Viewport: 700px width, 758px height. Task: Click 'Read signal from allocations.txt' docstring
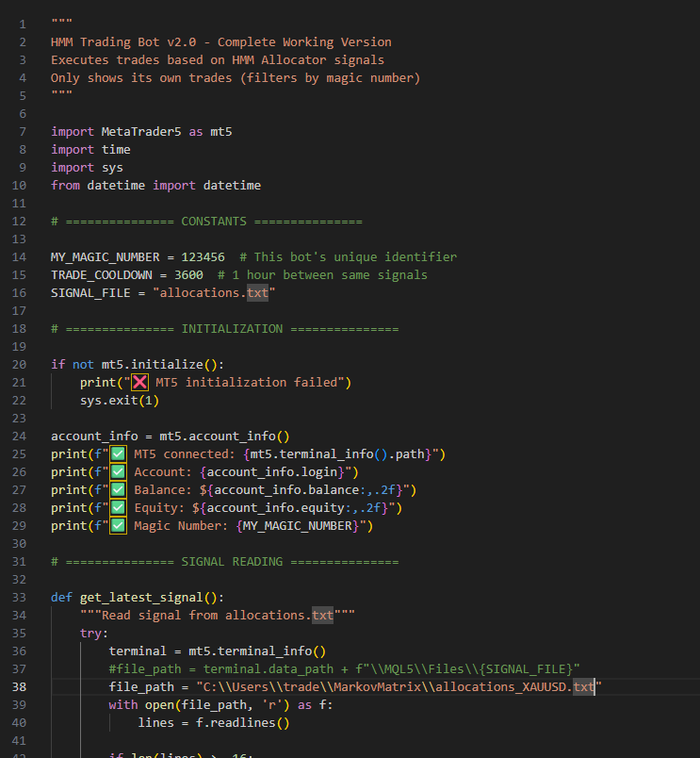218,616
